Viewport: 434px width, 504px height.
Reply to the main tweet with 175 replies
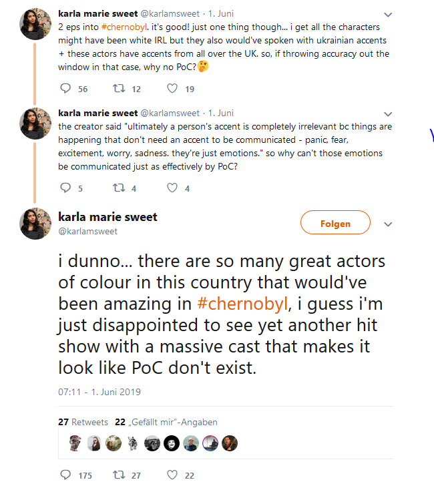tap(65, 475)
